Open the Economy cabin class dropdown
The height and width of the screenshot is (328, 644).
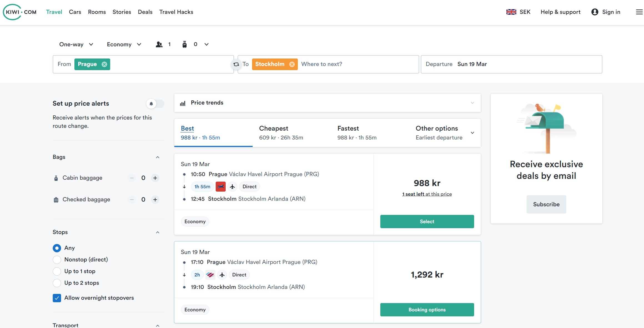pos(124,44)
